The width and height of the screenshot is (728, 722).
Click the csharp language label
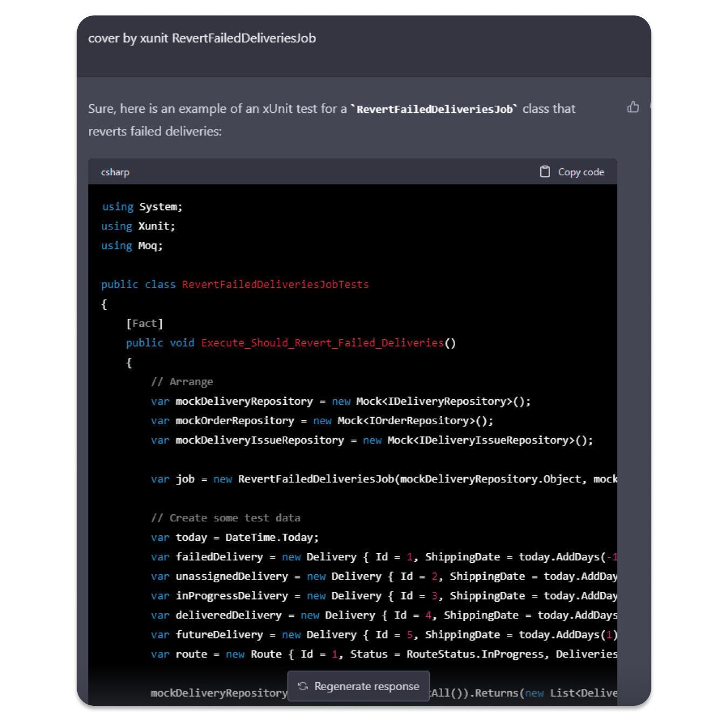pyautogui.click(x=115, y=172)
